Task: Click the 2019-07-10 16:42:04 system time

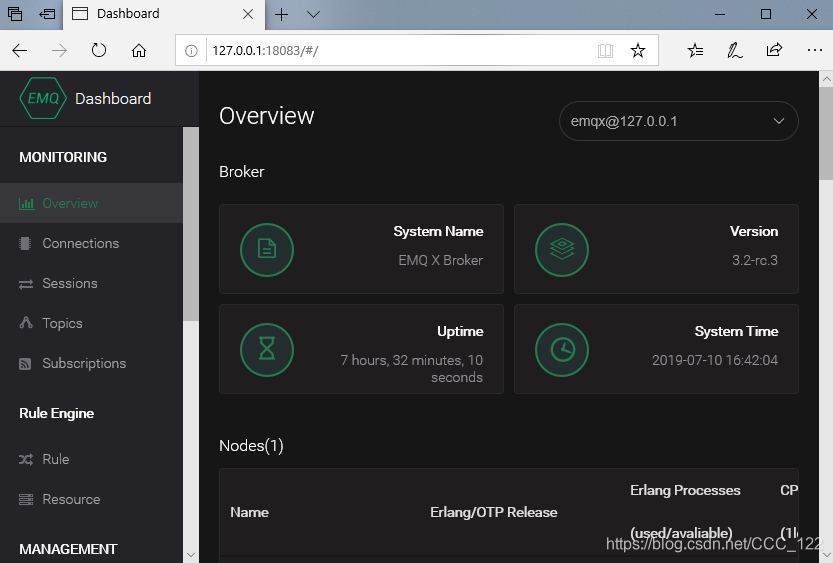Action: [715, 360]
